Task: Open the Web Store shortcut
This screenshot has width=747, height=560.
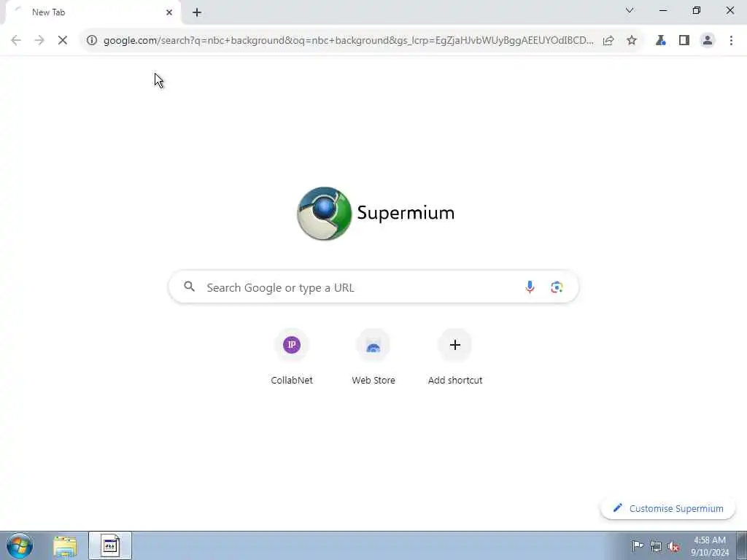Action: 373,357
